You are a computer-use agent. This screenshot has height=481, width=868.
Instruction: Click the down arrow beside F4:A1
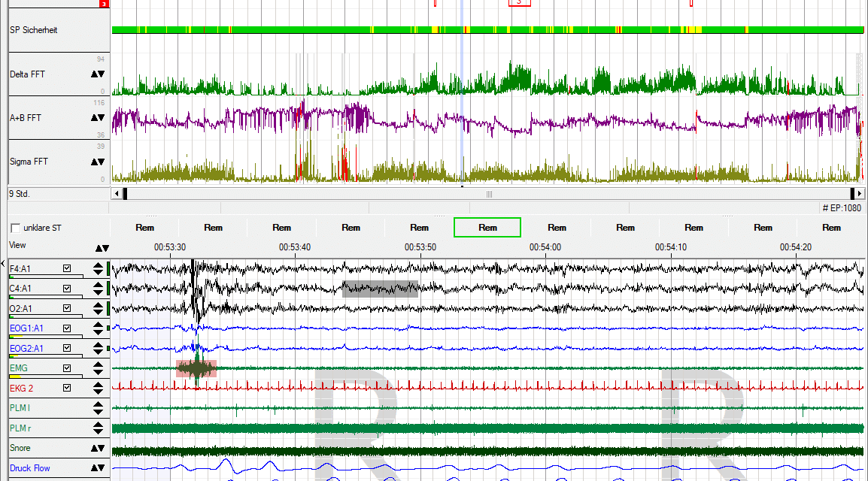[x=98, y=272]
